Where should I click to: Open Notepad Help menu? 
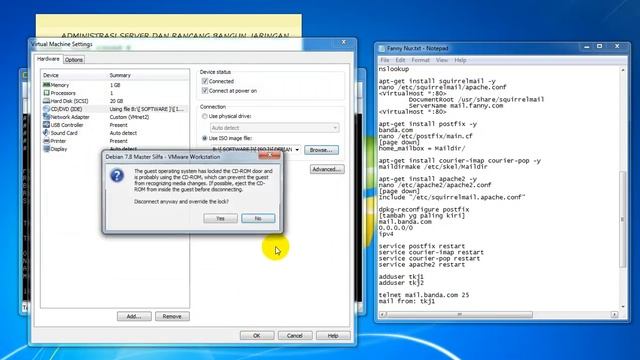(460, 60)
